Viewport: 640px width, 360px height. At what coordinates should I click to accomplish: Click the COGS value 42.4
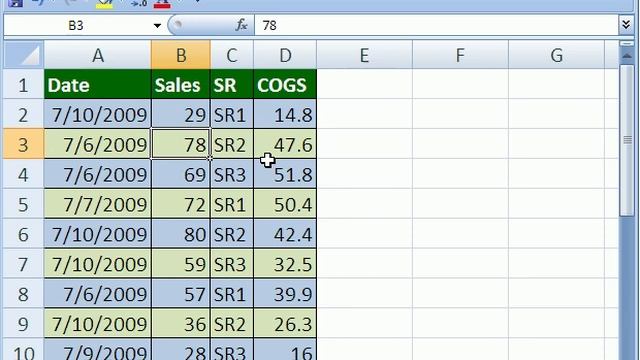[x=285, y=233]
